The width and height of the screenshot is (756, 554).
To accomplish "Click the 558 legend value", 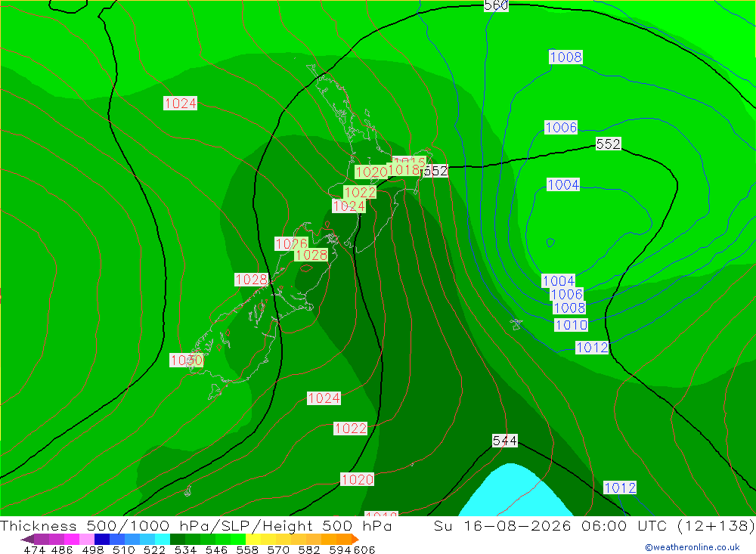I will [x=247, y=550].
